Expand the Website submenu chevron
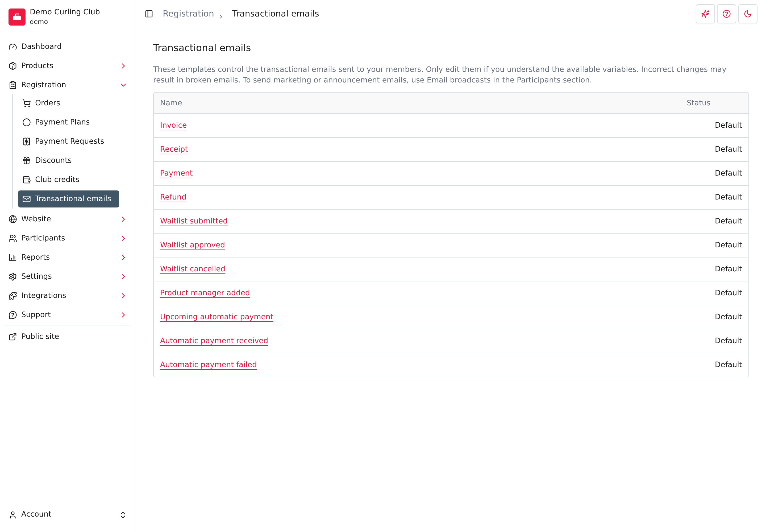The width and height of the screenshot is (766, 532). click(123, 219)
